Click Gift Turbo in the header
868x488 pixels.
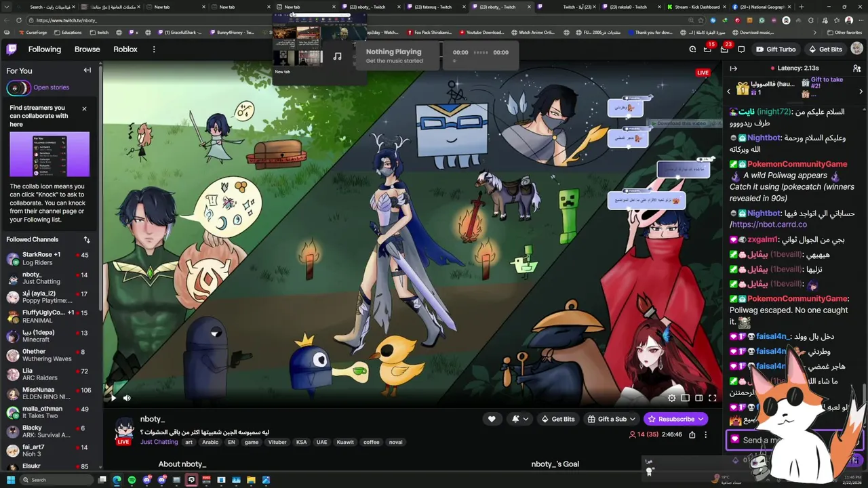coord(776,49)
